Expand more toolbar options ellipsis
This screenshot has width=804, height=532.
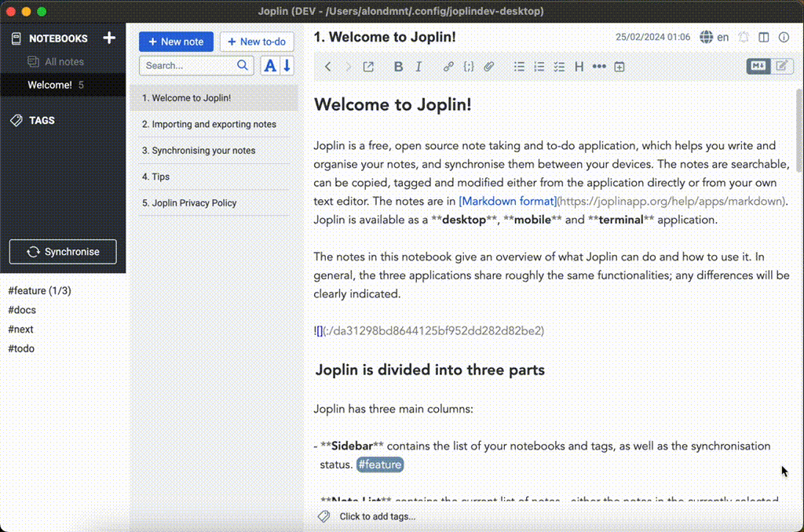pos(599,67)
